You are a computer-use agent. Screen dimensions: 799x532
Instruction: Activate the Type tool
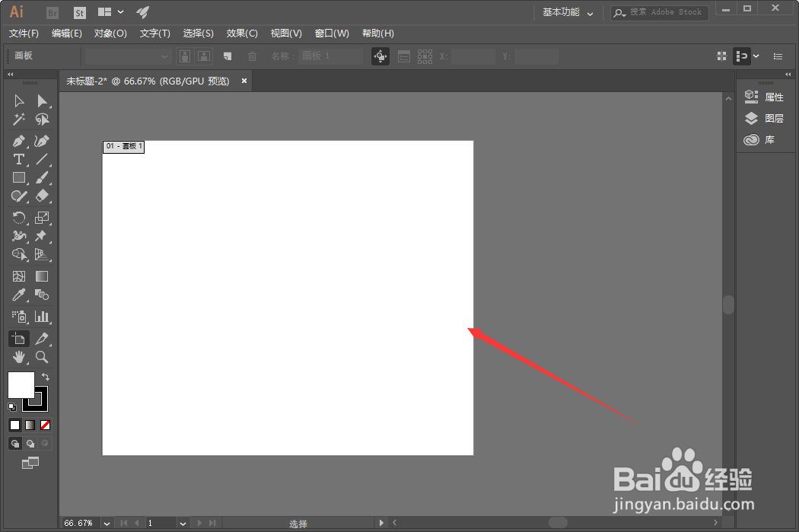click(19, 160)
